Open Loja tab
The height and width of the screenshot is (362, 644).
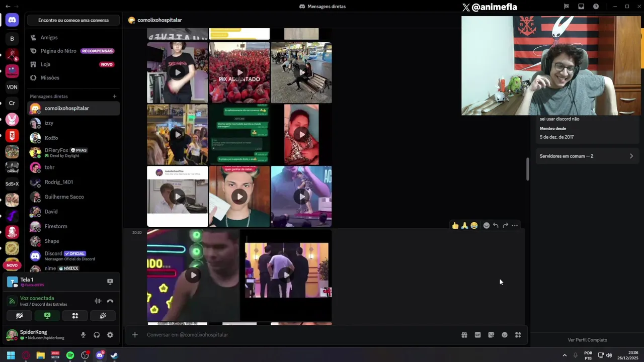(73, 64)
